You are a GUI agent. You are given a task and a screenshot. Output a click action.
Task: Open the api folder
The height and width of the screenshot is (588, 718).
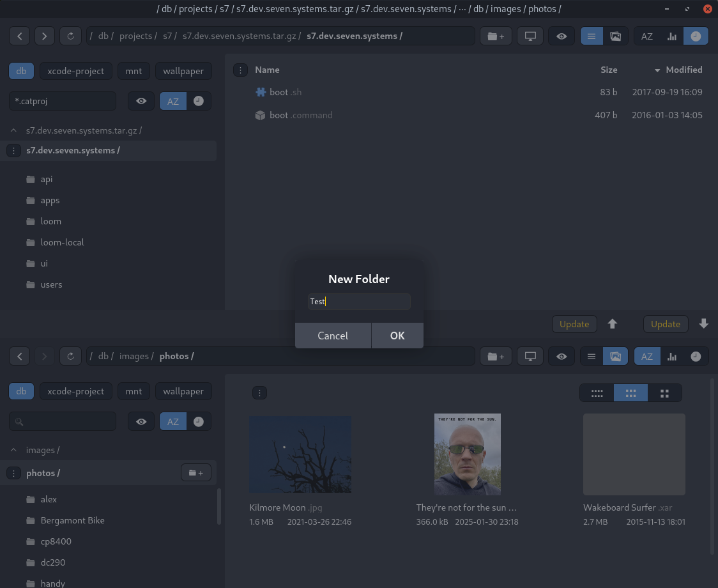(46, 179)
